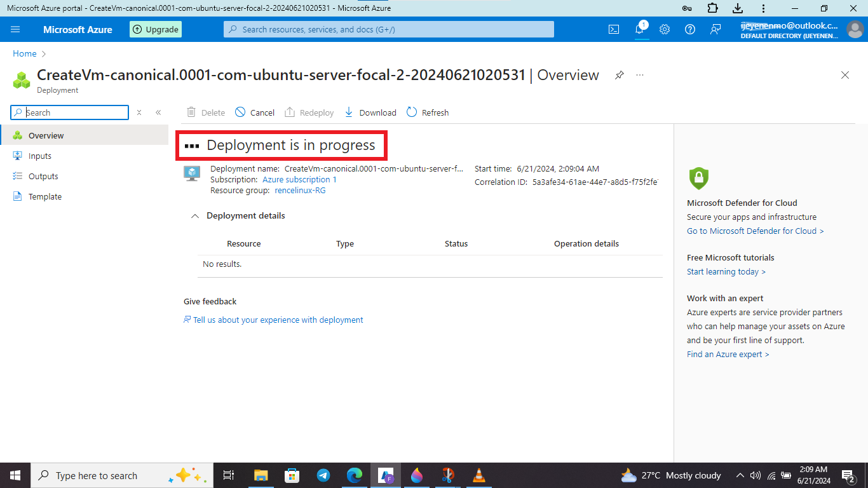868x488 pixels.
Task: Open Task View on the taskbar
Action: pos(229,475)
